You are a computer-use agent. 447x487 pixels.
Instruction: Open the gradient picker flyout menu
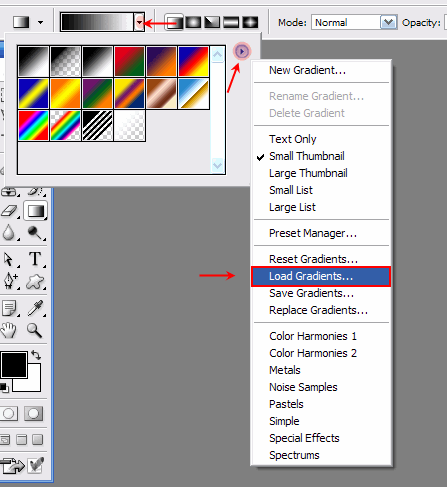click(242, 51)
